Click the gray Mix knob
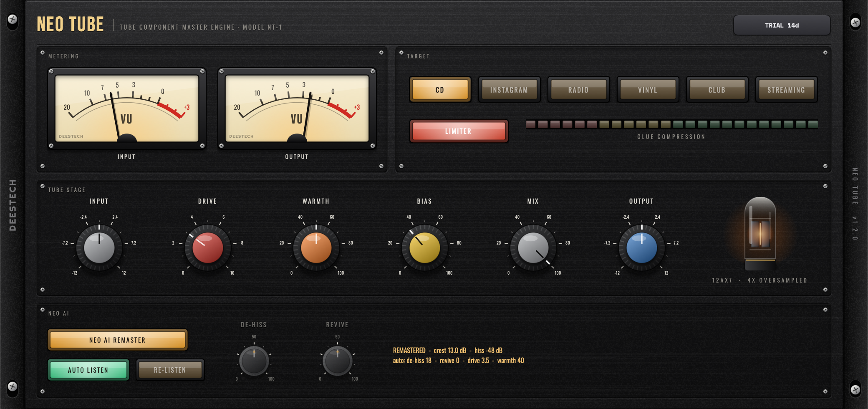The image size is (868, 409). point(533,247)
